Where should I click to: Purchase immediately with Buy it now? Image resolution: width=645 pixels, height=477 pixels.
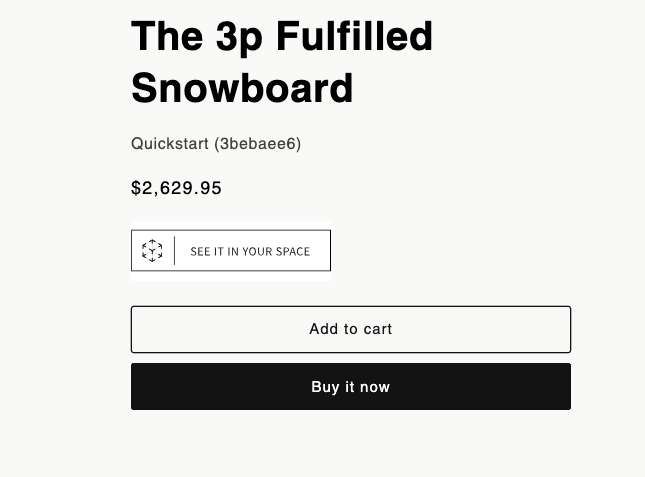(351, 387)
